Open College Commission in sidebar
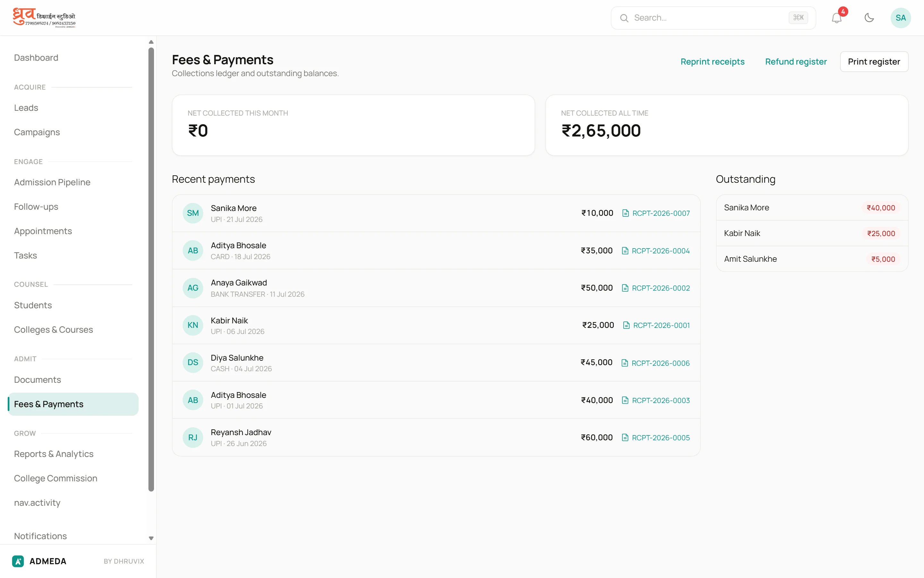The width and height of the screenshot is (924, 578). click(x=56, y=478)
